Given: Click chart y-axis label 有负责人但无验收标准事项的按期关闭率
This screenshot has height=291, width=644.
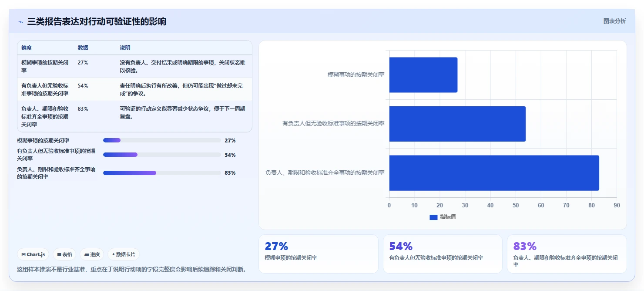Looking at the screenshot, I should point(333,124).
